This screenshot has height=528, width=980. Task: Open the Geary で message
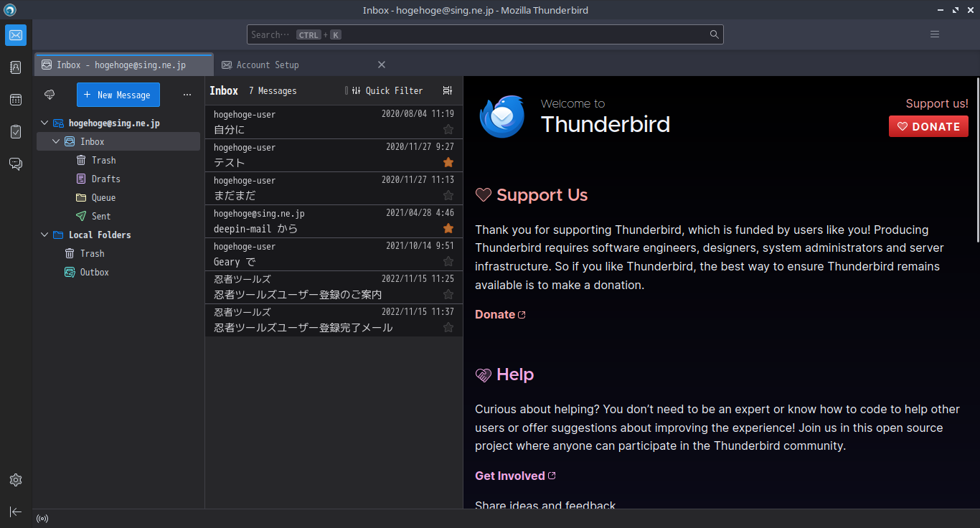coord(334,255)
